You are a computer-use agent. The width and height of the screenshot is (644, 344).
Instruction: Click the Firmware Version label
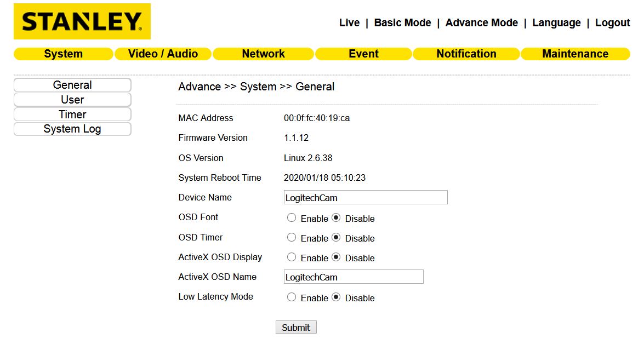click(213, 138)
